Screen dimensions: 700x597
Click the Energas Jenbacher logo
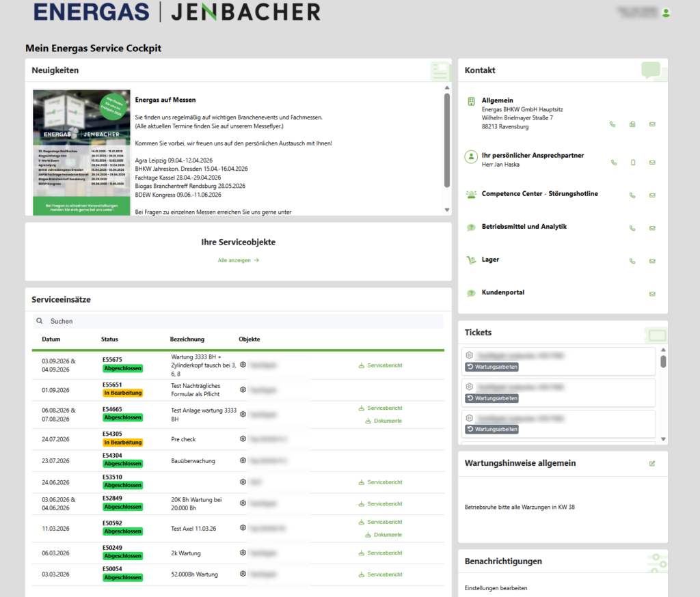pos(177,12)
